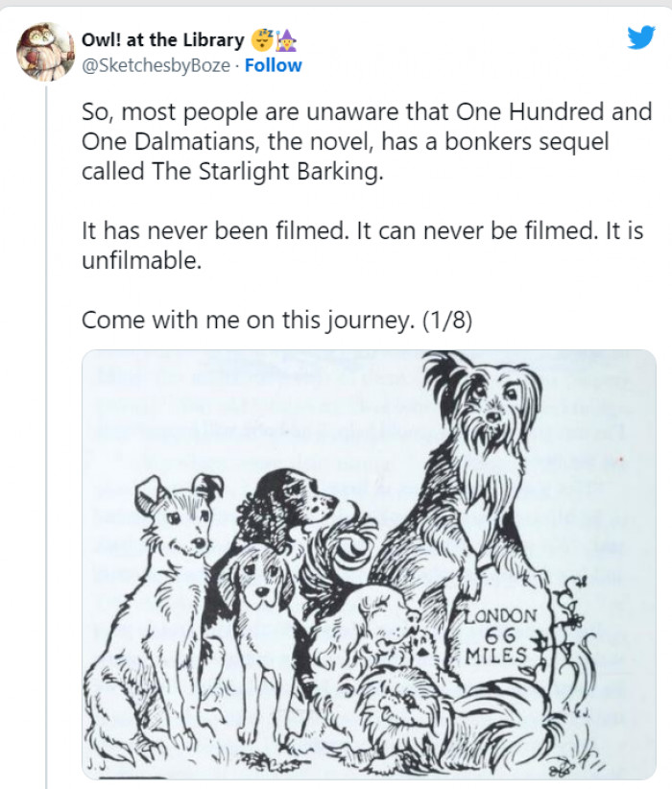Click the 'It is unfilmable' paragraph

[363, 246]
